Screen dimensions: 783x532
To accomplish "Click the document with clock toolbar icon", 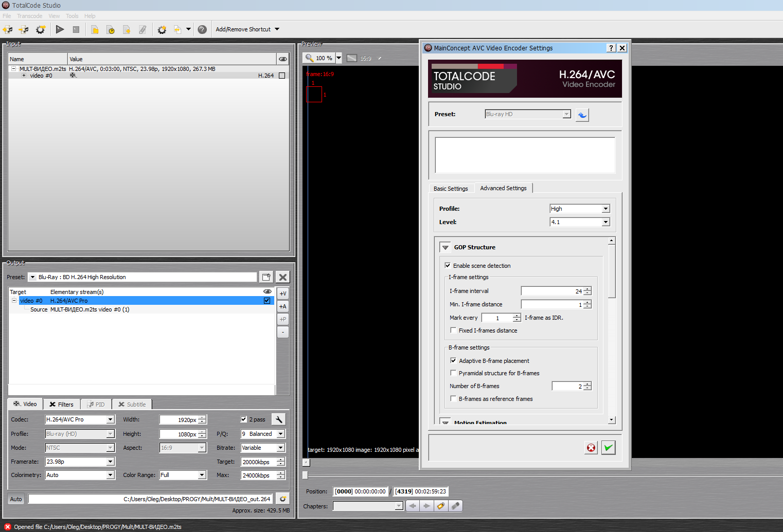I will pos(111,29).
